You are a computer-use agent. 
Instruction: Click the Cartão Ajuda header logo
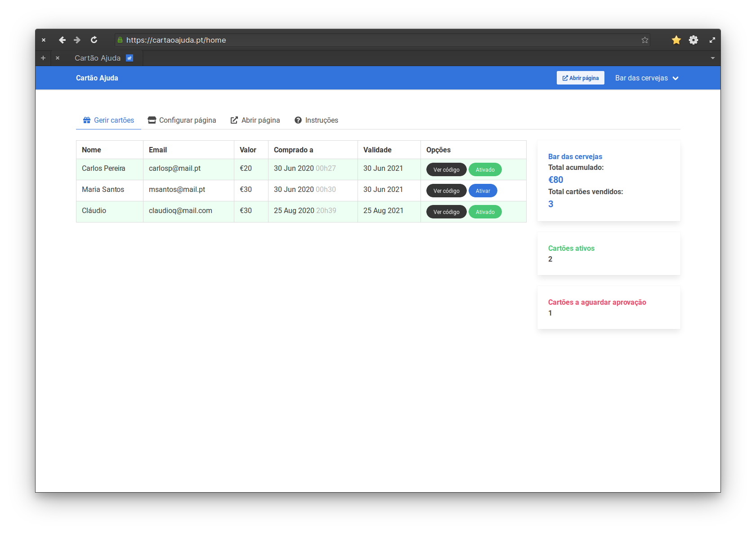pyautogui.click(x=97, y=78)
